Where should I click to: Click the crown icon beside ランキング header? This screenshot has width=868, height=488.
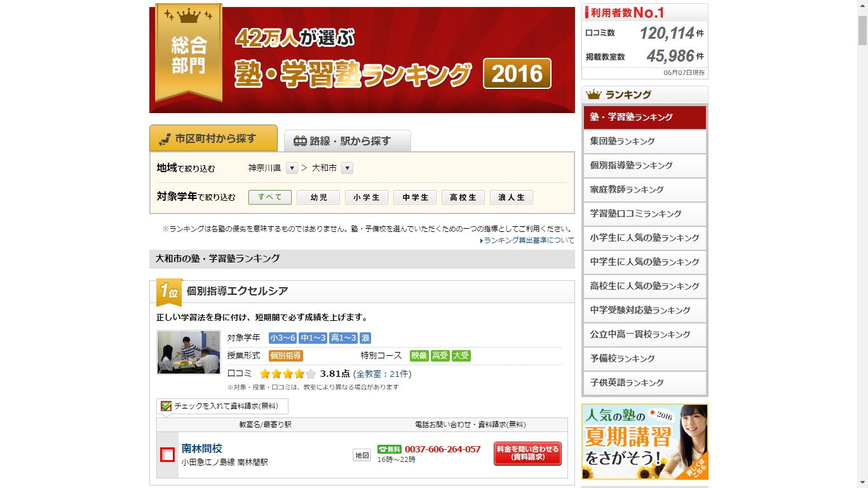click(593, 95)
